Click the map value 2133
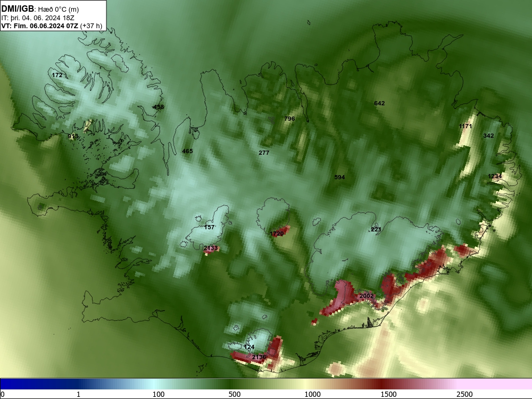The width and height of the screenshot is (532, 399). click(x=211, y=248)
